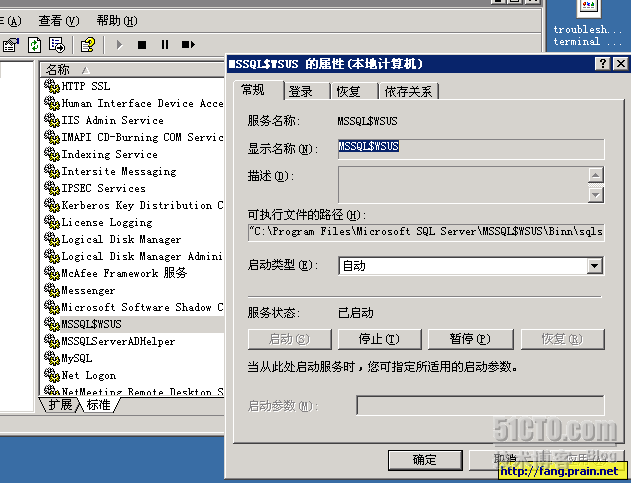Click the Restart Service toolbar icon
Viewport: 631px width, 483px height.
188,45
